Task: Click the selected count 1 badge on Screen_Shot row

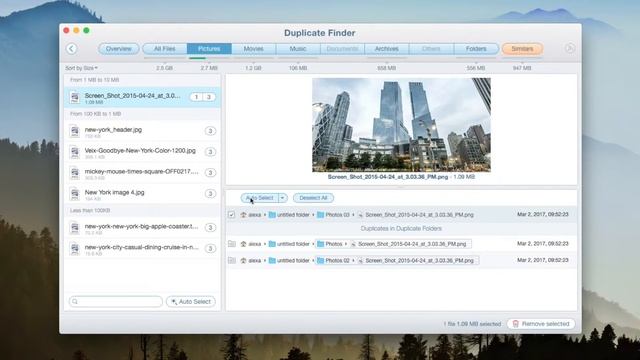Action: tap(196, 97)
